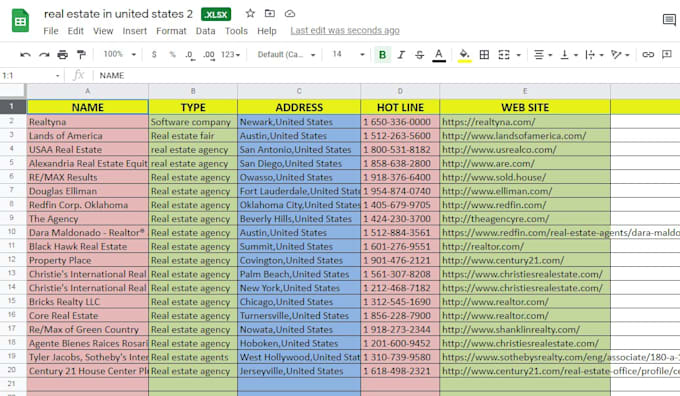Open the zoom 100% dropdown
680x396 pixels.
pos(120,54)
